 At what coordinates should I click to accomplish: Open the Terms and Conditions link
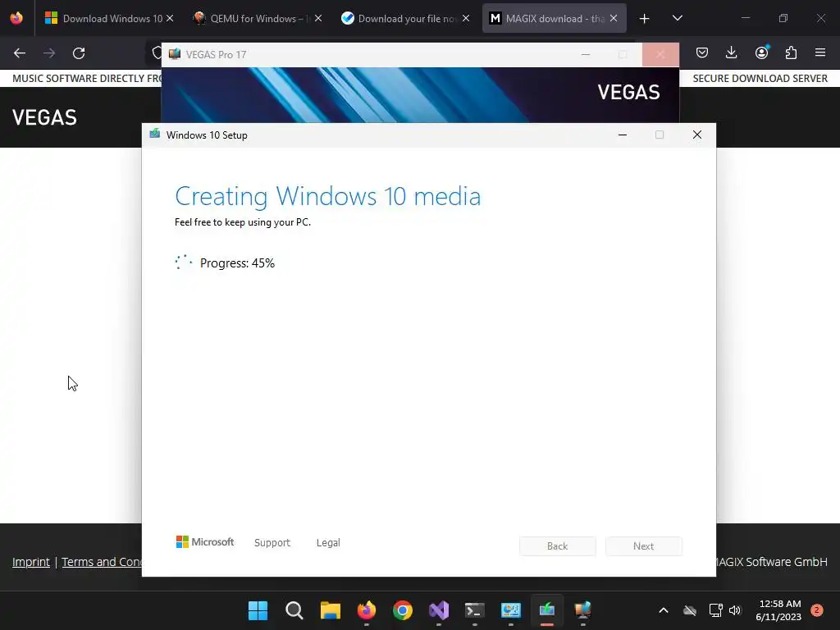coord(102,562)
